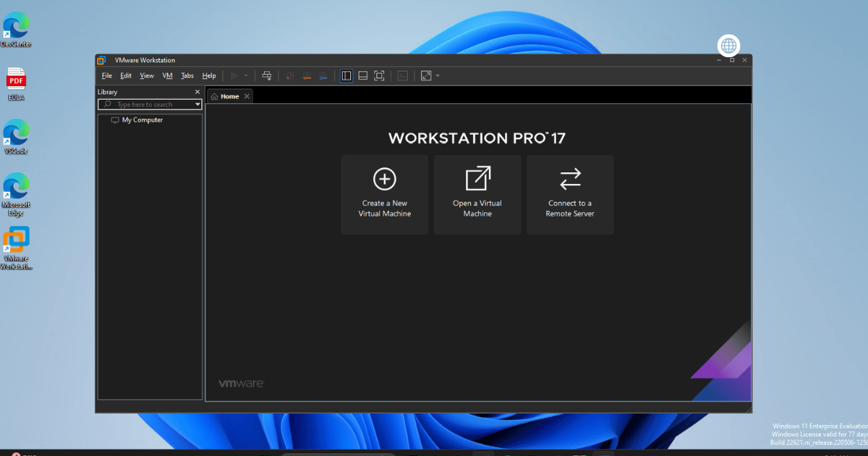Click the Library panel title text
868x456 pixels.
(108, 92)
